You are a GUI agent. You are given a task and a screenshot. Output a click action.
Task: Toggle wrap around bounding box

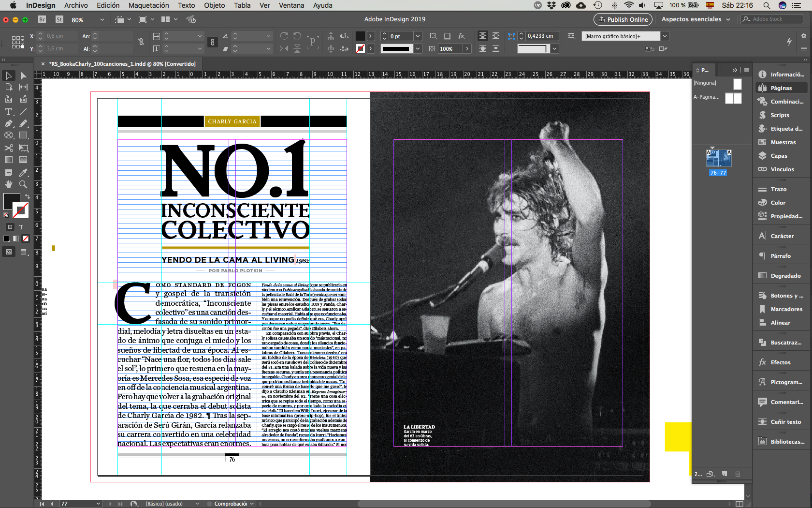pyautogui.click(x=496, y=36)
